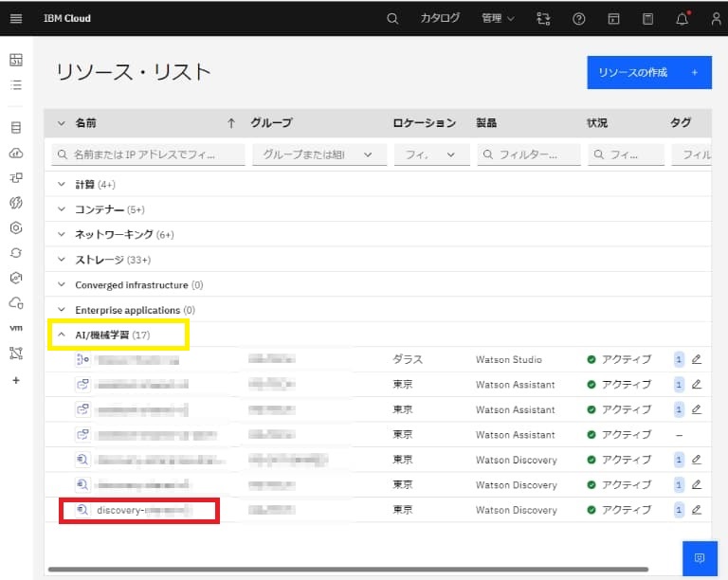728x580 pixels.
Task: Sort by the 名前 column header
Action: click(85, 123)
